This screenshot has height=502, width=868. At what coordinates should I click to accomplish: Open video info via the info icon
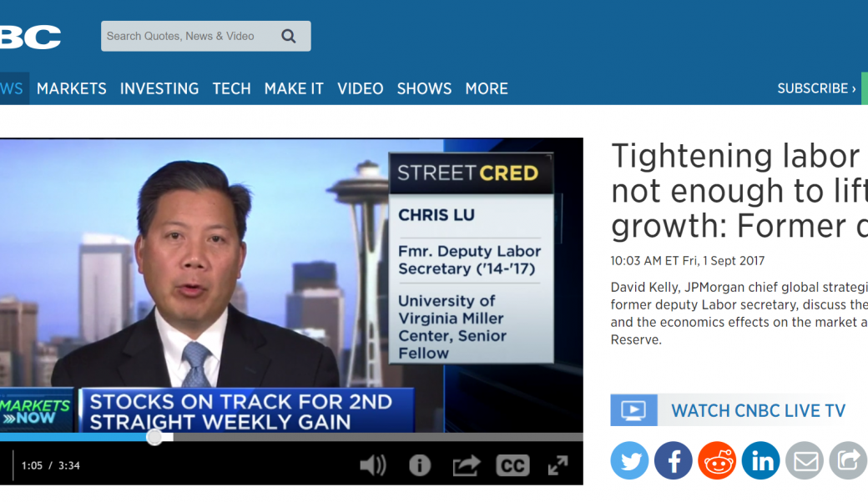tap(420, 466)
